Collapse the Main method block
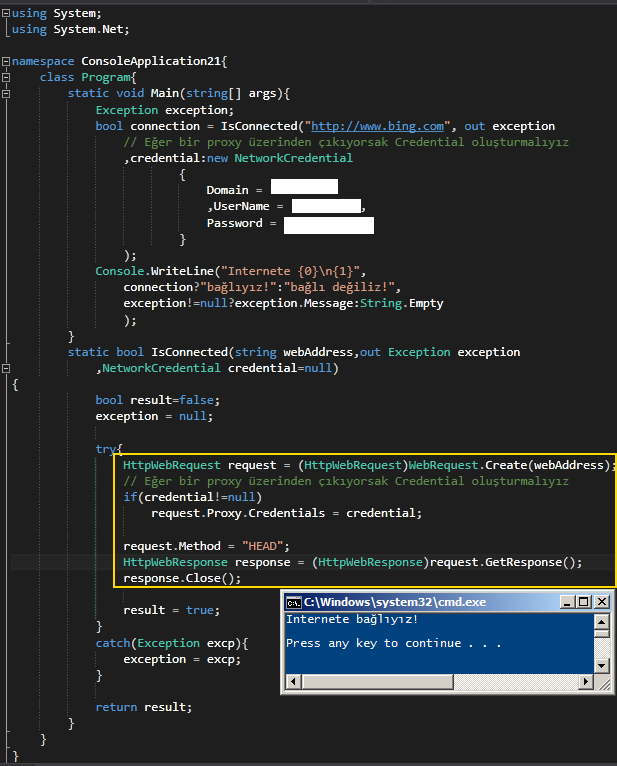The width and height of the screenshot is (617, 766). [6, 94]
